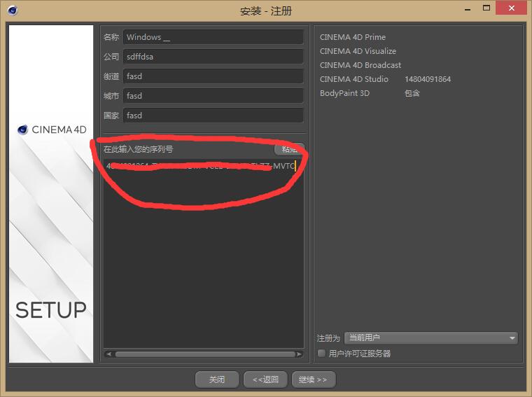
Task: Click the 公司 company input field
Action: [x=213, y=57]
